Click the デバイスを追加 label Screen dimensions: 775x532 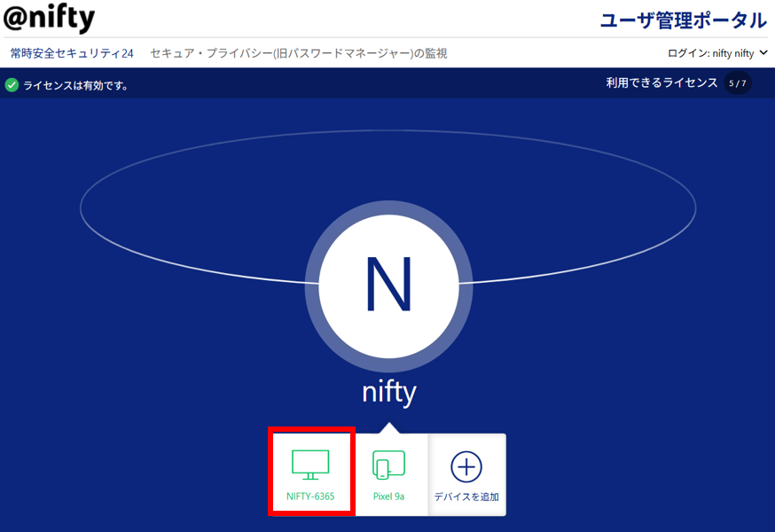pos(466,497)
